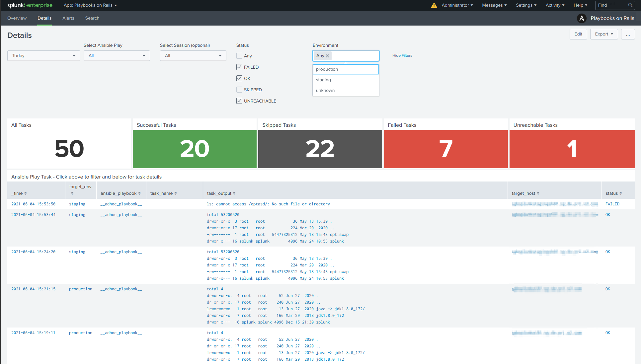641x364 pixels.
Task: Select the Details tab
Action: point(44,18)
